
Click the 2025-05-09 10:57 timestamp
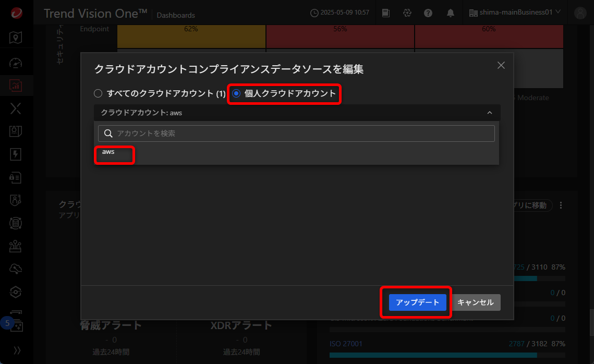[x=345, y=13]
